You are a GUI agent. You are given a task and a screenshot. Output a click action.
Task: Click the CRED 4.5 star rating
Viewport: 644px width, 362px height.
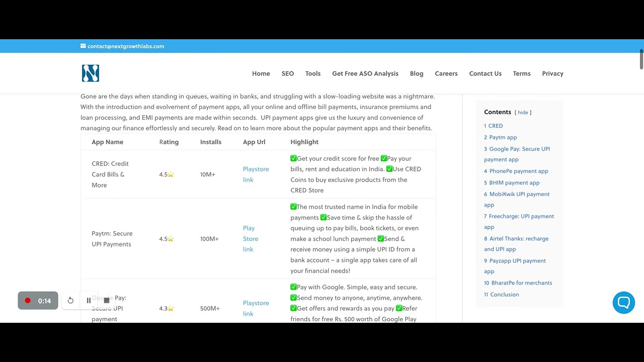point(167,174)
